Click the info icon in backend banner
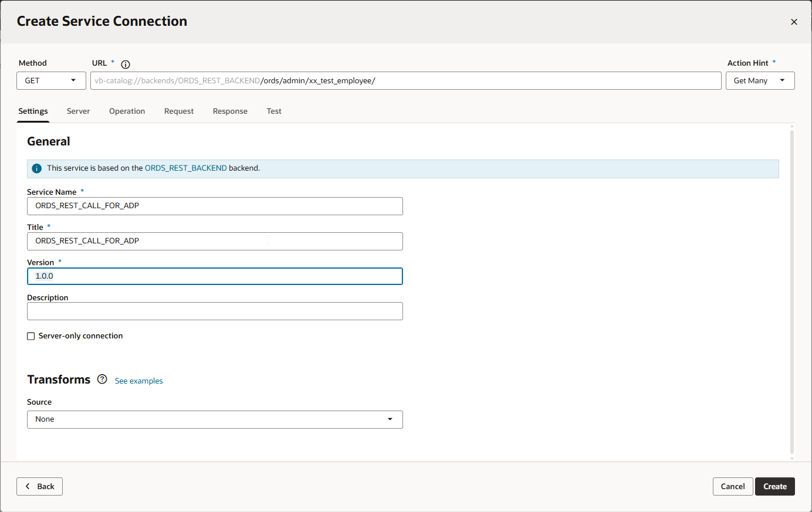The height and width of the screenshot is (512, 812). coord(36,168)
